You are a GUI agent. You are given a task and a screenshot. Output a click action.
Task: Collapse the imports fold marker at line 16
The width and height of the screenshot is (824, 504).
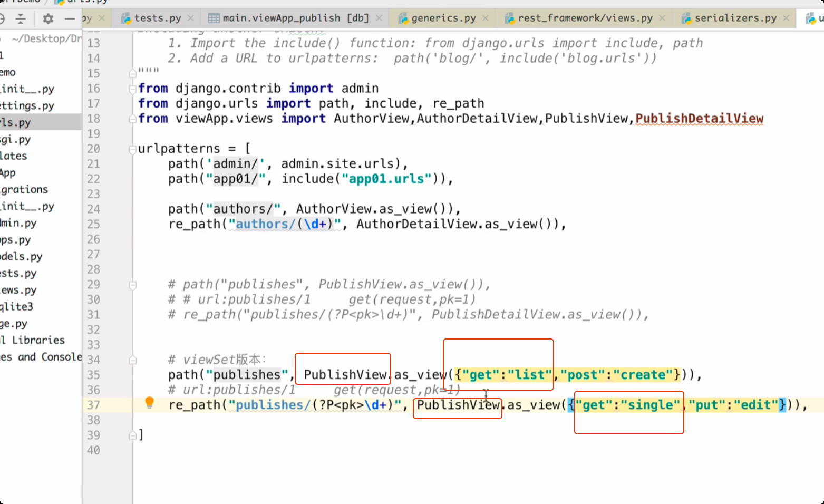133,89
